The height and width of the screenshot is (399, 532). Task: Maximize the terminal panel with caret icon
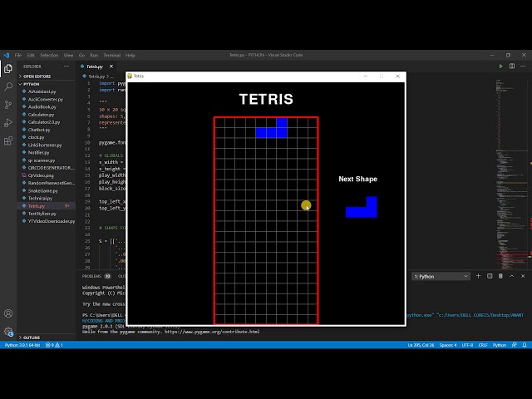click(x=512, y=276)
